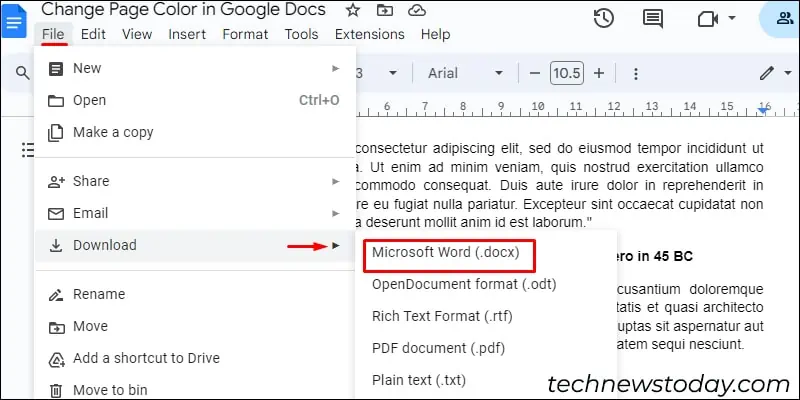
Task: Decrease font size with minus button
Action: [x=534, y=73]
